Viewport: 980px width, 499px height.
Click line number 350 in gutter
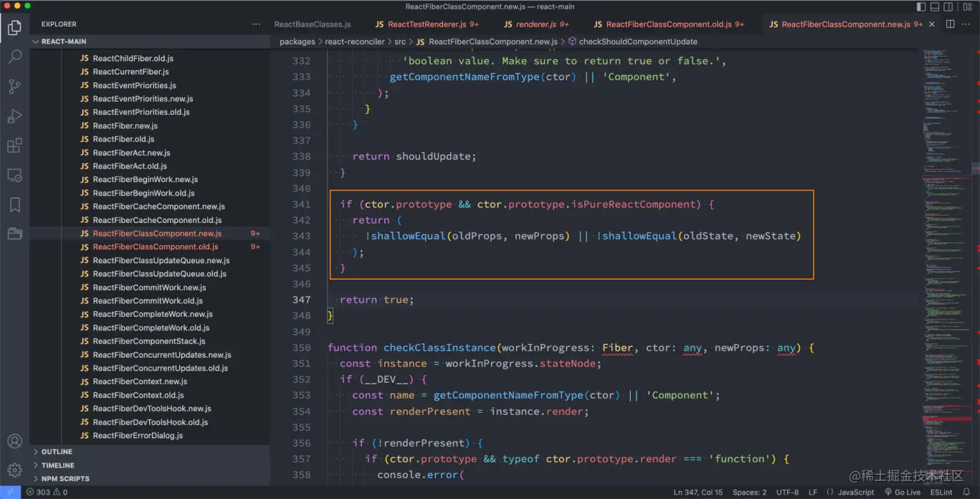[302, 348]
